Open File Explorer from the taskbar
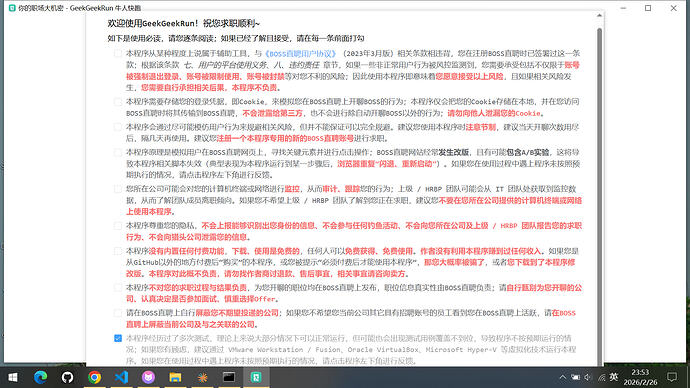Screen dimensions: 690x388 click(175, 377)
